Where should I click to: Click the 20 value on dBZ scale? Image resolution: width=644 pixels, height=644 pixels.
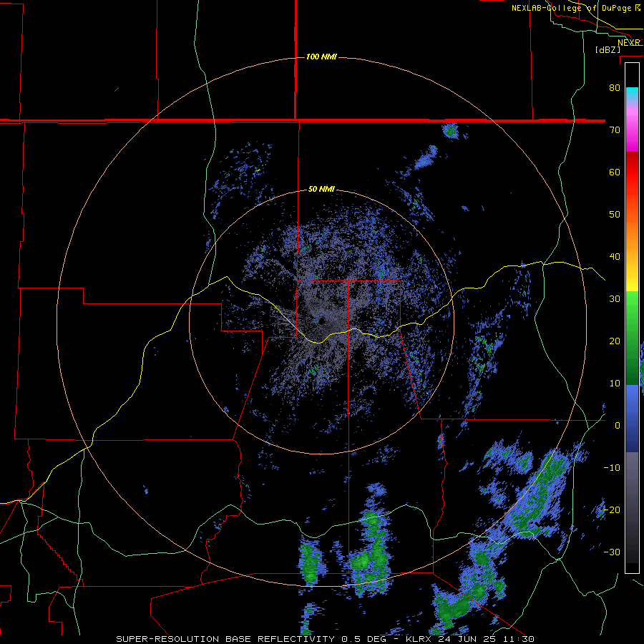point(615,341)
